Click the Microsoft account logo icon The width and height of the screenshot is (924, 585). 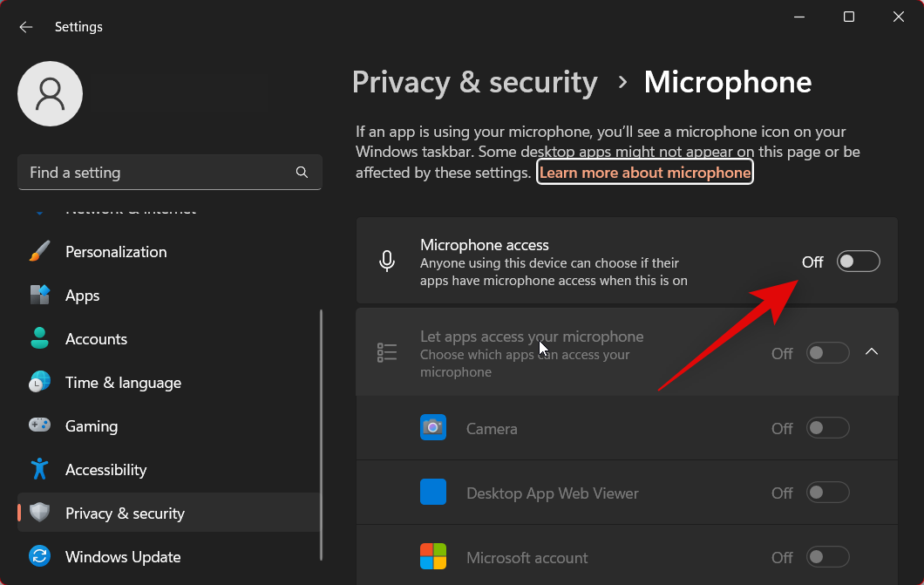(x=433, y=557)
